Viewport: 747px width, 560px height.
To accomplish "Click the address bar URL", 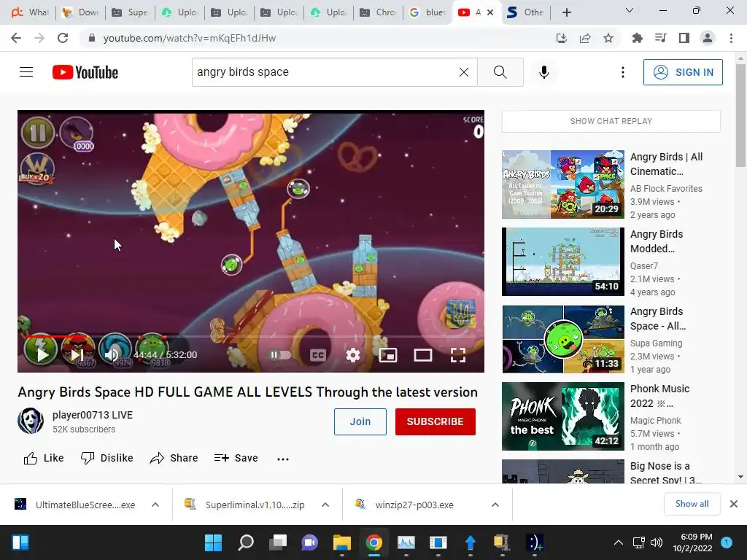I will (x=189, y=38).
